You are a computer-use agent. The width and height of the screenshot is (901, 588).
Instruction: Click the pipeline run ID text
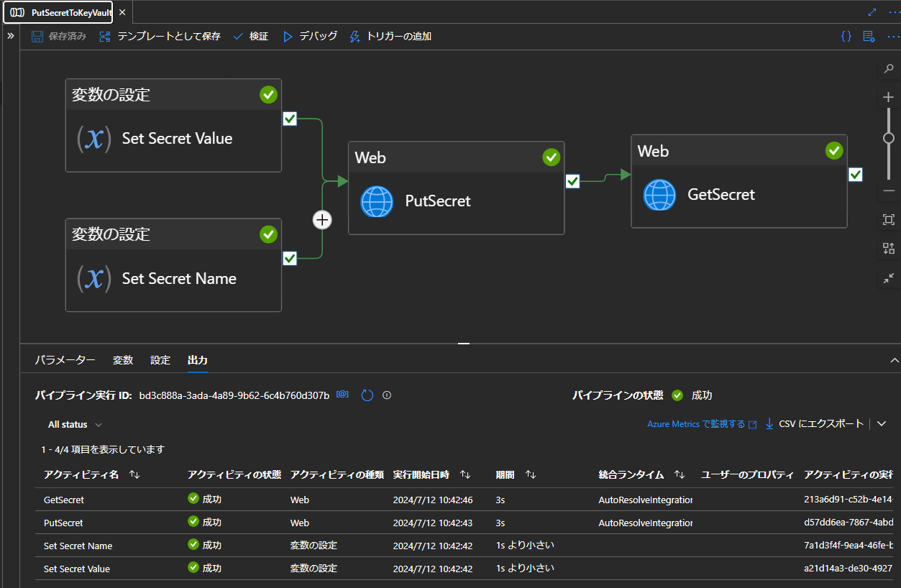click(234, 395)
